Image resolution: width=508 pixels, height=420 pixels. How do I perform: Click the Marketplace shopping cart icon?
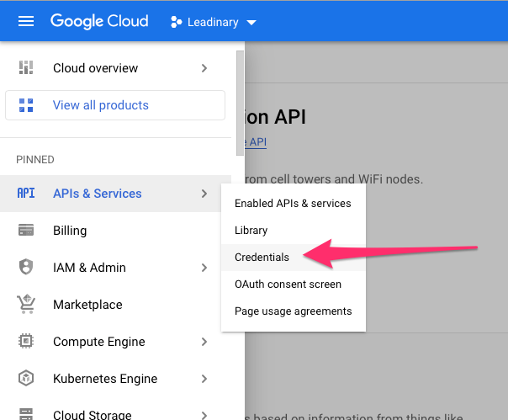[x=26, y=304]
